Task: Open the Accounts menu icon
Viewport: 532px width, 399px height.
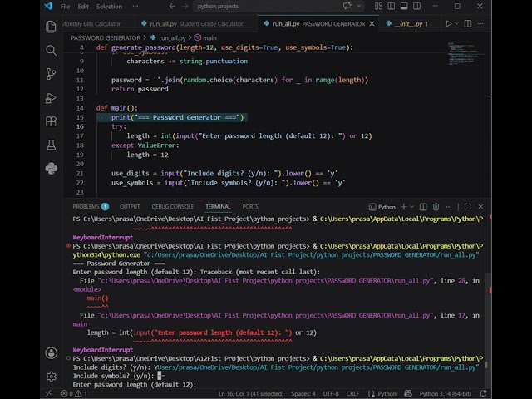Action: pyautogui.click(x=51, y=352)
